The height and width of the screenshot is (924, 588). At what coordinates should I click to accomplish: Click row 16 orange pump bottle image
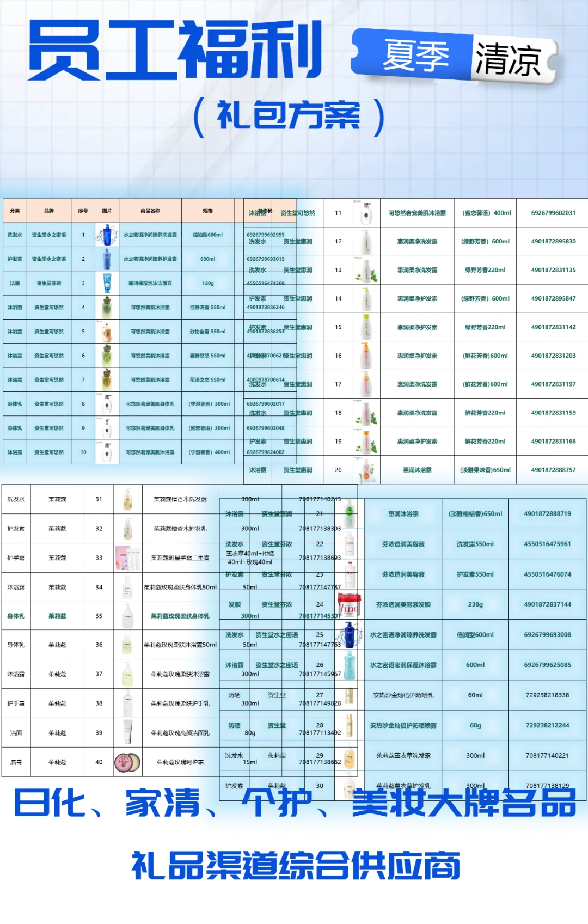tap(366, 356)
